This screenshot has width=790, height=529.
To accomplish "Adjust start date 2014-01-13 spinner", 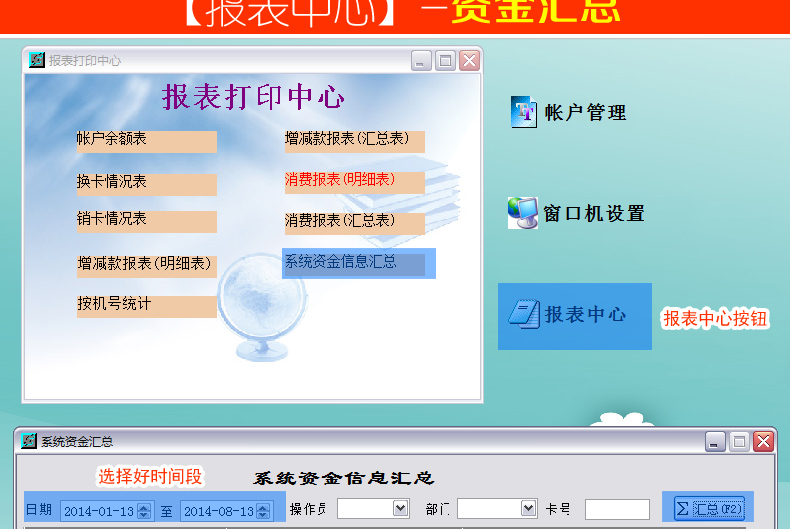I will [144, 511].
